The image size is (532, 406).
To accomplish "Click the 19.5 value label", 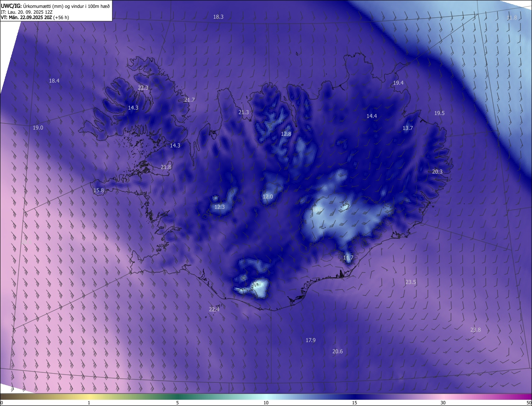I will tap(439, 113).
